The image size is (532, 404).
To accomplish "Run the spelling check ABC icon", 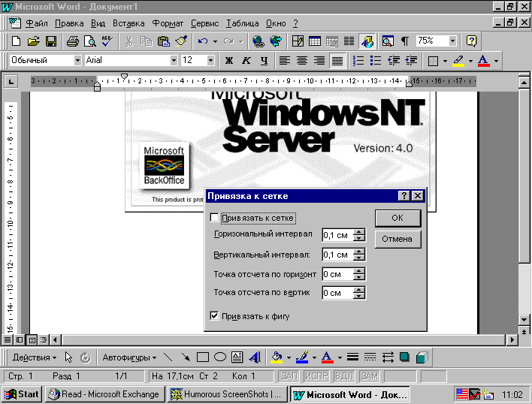I will (x=107, y=41).
